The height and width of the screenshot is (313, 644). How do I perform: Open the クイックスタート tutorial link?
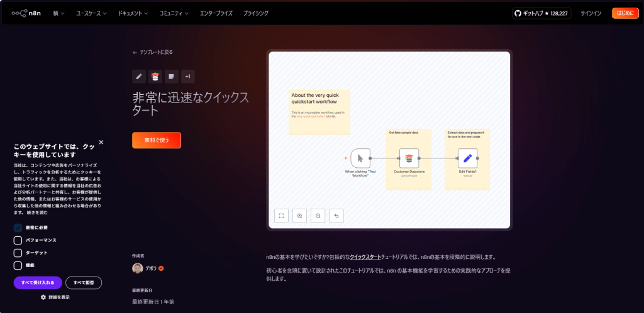point(365,257)
